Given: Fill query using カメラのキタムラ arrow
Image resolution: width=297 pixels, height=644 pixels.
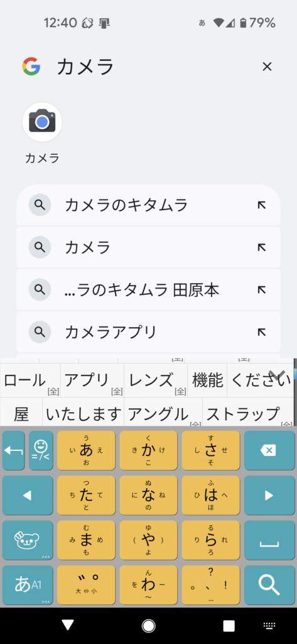Looking at the screenshot, I should pyautogui.click(x=262, y=205).
